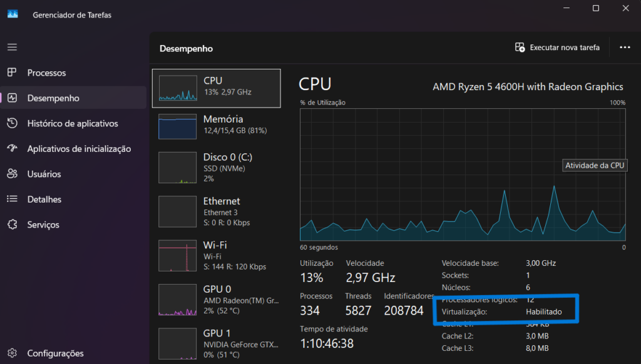The height and width of the screenshot is (364, 641).
Task: Select Disco 0 (C:) performance item
Action: [x=217, y=167]
